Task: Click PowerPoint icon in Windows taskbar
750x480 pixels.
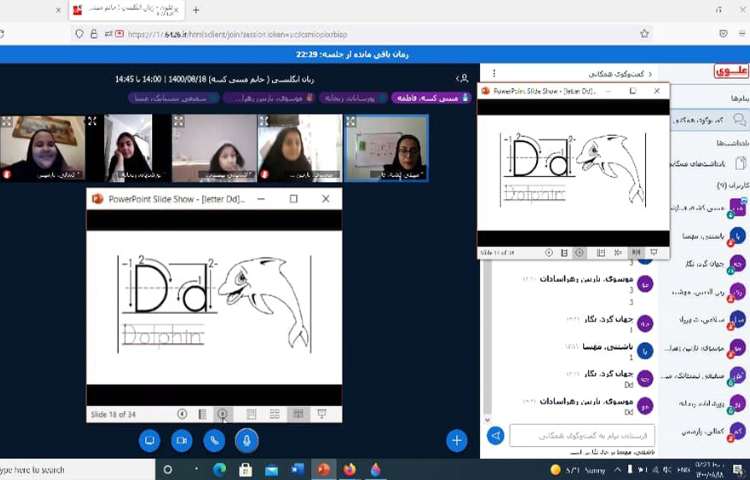Action: 323,469
